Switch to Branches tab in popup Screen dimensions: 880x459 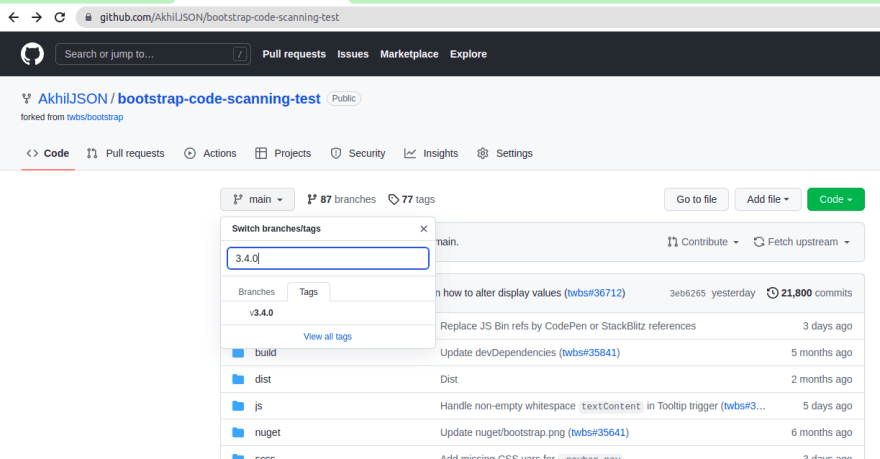[x=256, y=292]
